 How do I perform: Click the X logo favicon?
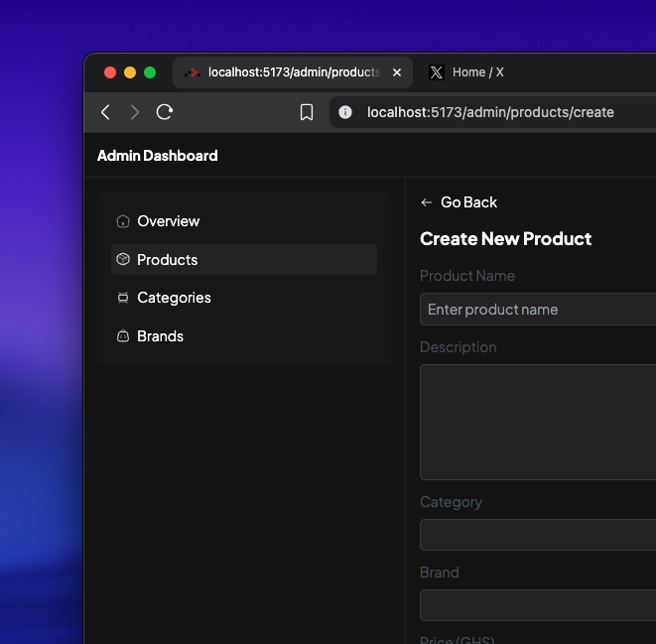[x=437, y=72]
